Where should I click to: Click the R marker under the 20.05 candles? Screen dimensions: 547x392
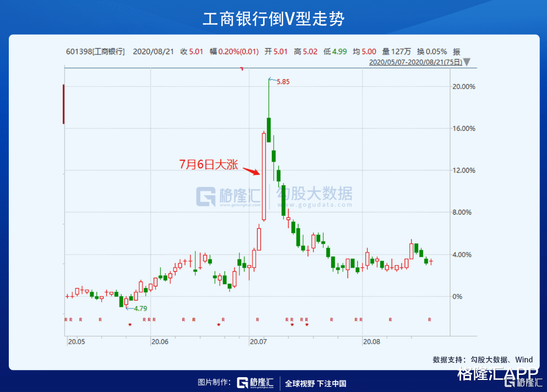pos(72,318)
